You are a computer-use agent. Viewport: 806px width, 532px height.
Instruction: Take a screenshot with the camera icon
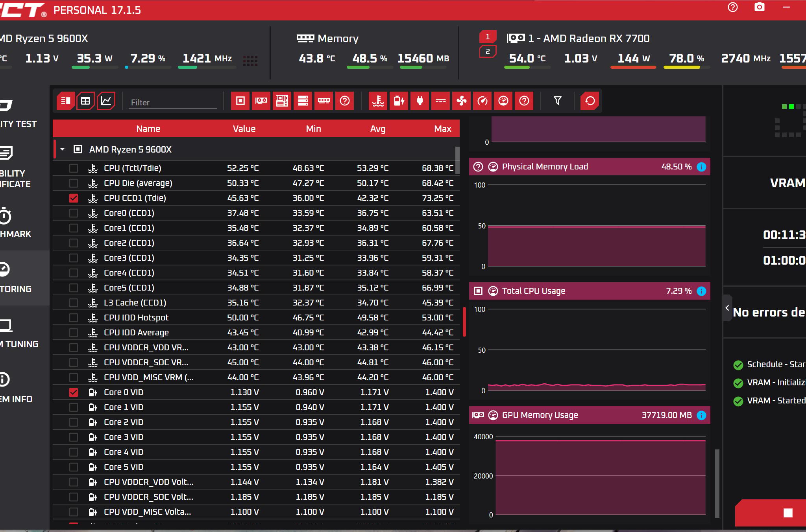point(759,7)
